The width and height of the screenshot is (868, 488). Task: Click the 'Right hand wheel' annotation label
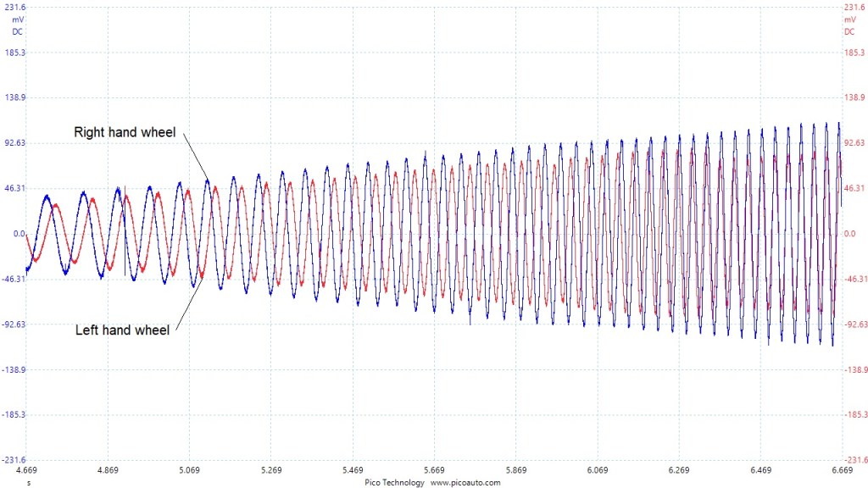click(130, 132)
